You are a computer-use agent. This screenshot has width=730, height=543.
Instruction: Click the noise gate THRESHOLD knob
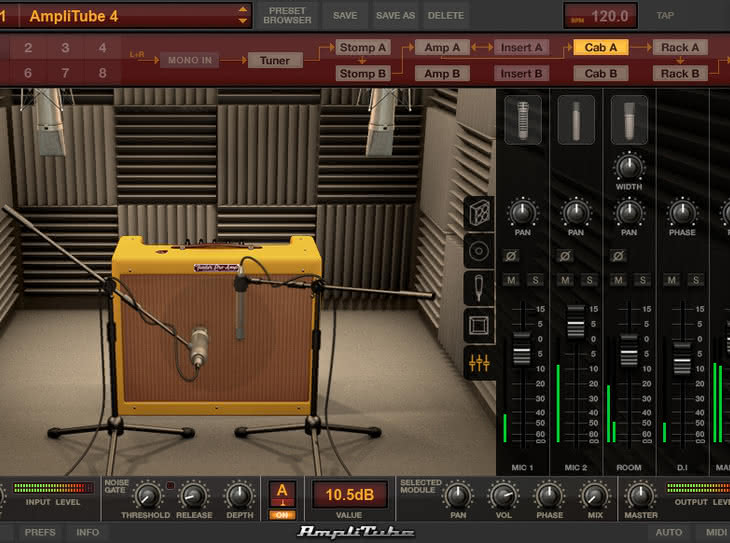coord(146,496)
